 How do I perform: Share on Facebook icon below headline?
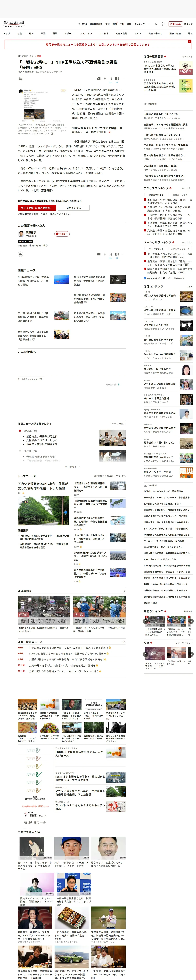pos(105,78)
